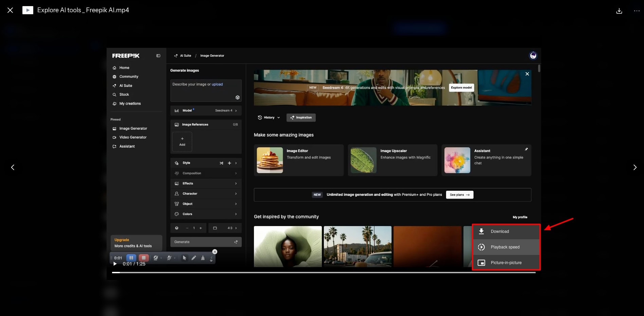This screenshot has height=316, width=644.
Task: Go to the next file with right arrow
Action: click(634, 167)
